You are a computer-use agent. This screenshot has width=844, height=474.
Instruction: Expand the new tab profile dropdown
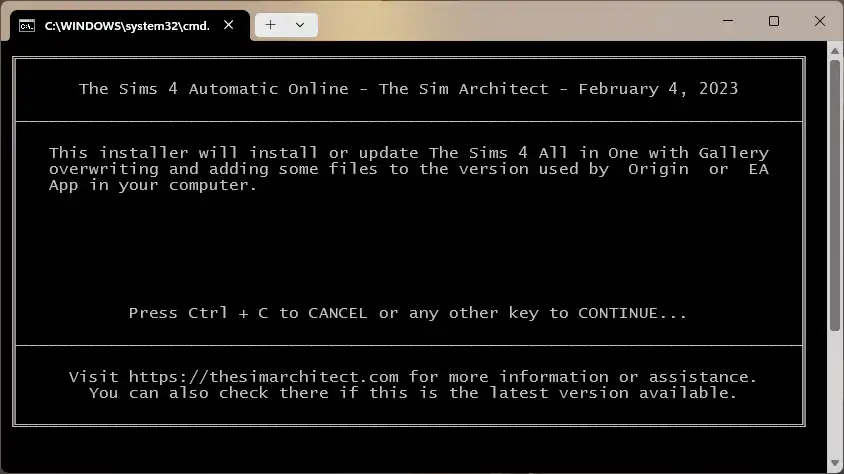300,25
